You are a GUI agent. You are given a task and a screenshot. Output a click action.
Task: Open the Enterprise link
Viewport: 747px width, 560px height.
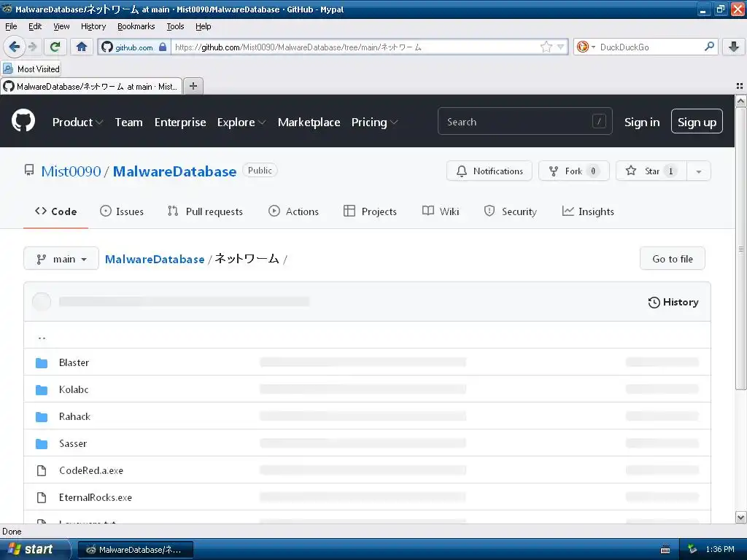pos(180,122)
